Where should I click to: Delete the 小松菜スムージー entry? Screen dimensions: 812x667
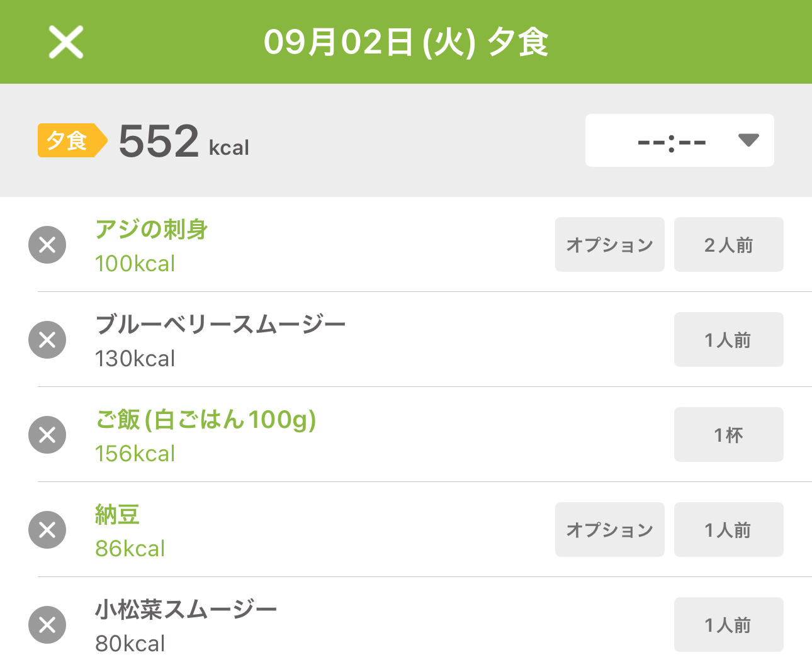(47, 625)
